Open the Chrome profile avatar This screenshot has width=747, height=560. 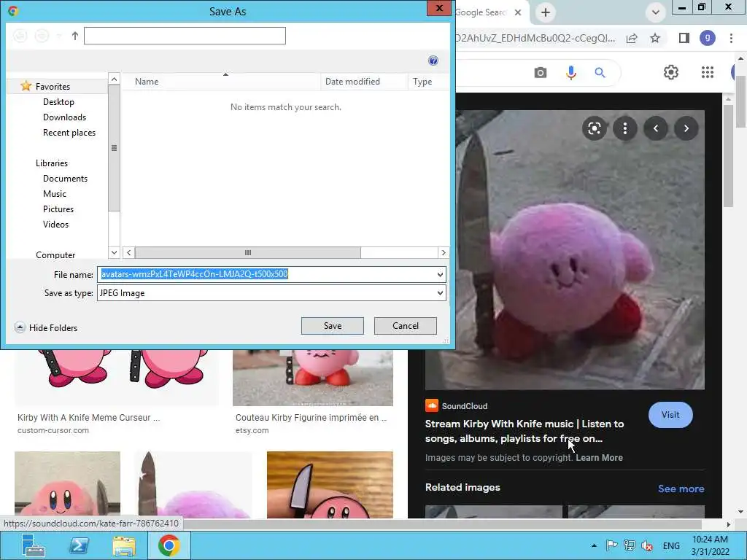point(708,38)
